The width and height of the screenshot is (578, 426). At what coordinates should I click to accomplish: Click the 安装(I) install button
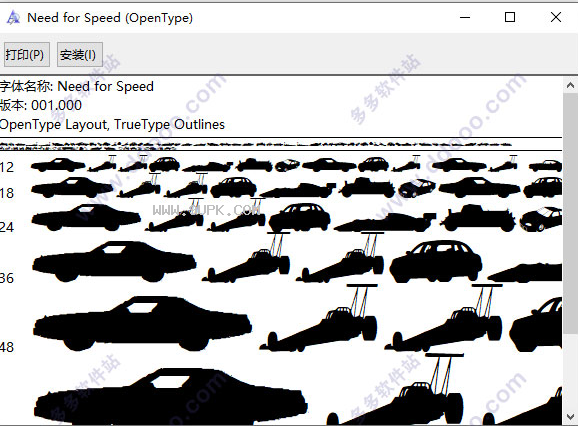[x=80, y=55]
